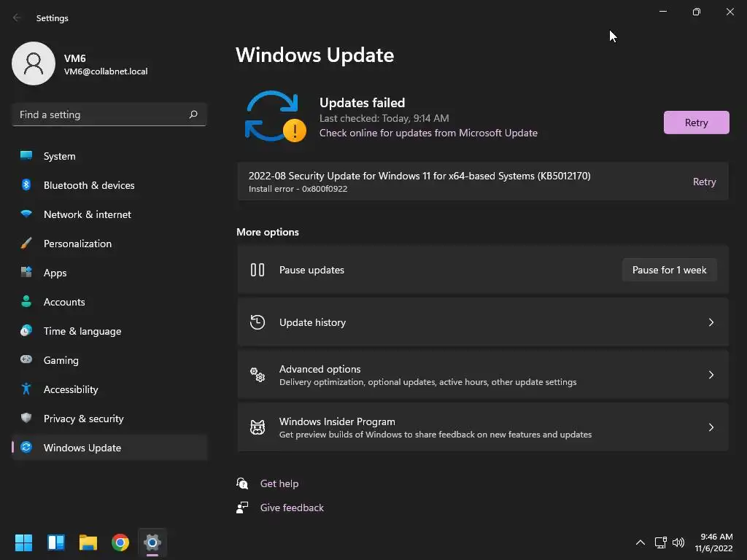Click the magnifier icon in search box
747x560 pixels.
pos(193,114)
